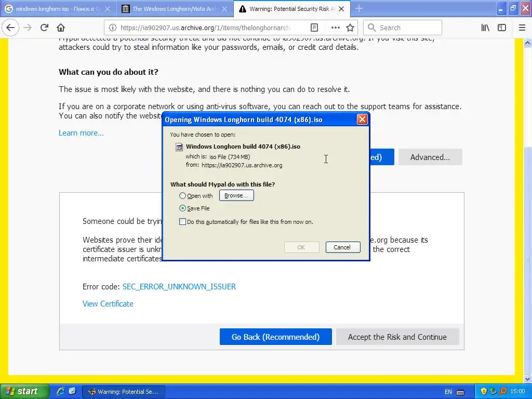This screenshot has height=399, width=532.
Task: Open the Learn more... link
Action: [x=81, y=133]
